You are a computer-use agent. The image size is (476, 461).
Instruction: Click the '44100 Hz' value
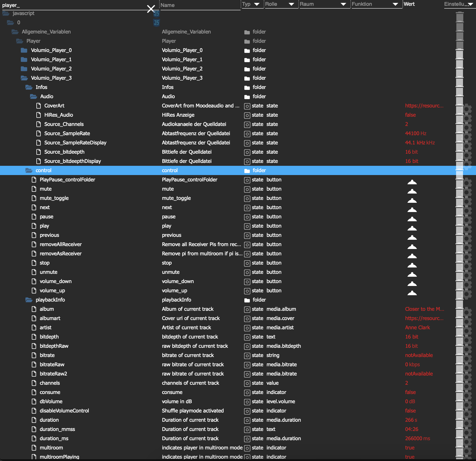pos(416,133)
